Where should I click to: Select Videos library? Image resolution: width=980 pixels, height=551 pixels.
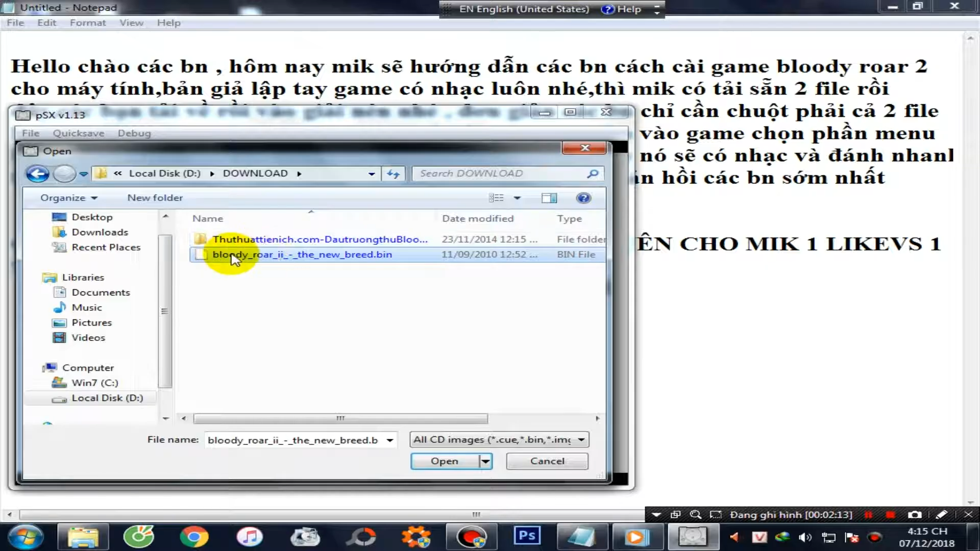point(88,338)
